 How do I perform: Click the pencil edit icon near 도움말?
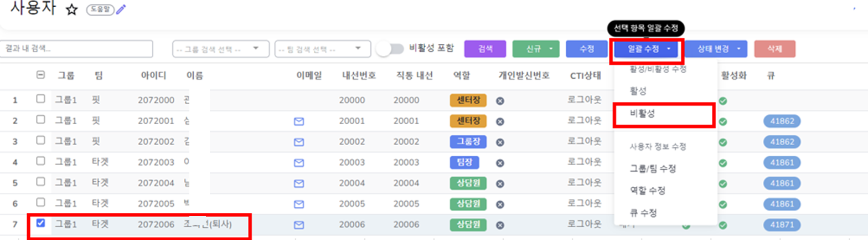121,9
